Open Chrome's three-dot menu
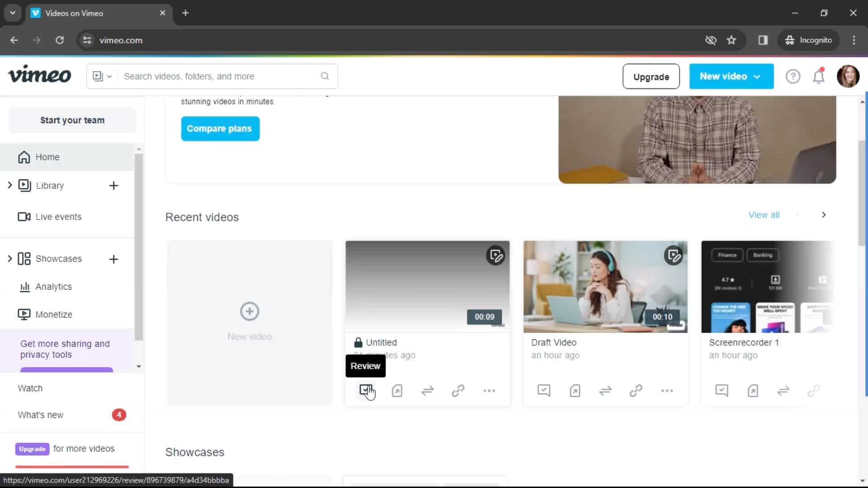 click(x=854, y=40)
